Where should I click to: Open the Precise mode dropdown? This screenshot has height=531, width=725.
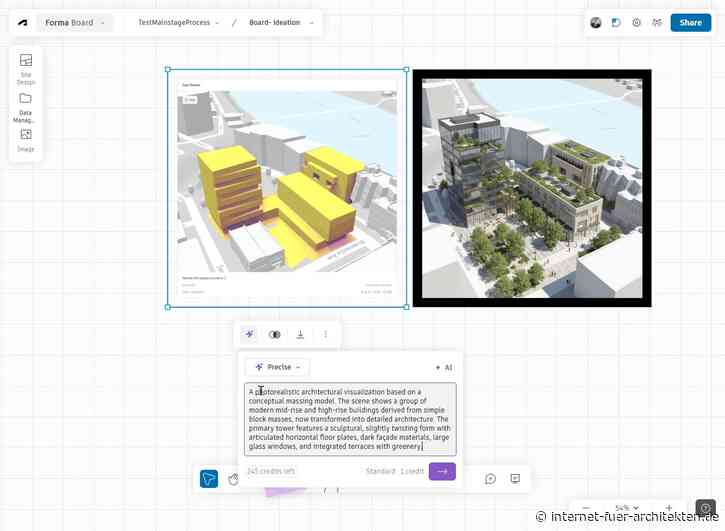[x=278, y=367]
